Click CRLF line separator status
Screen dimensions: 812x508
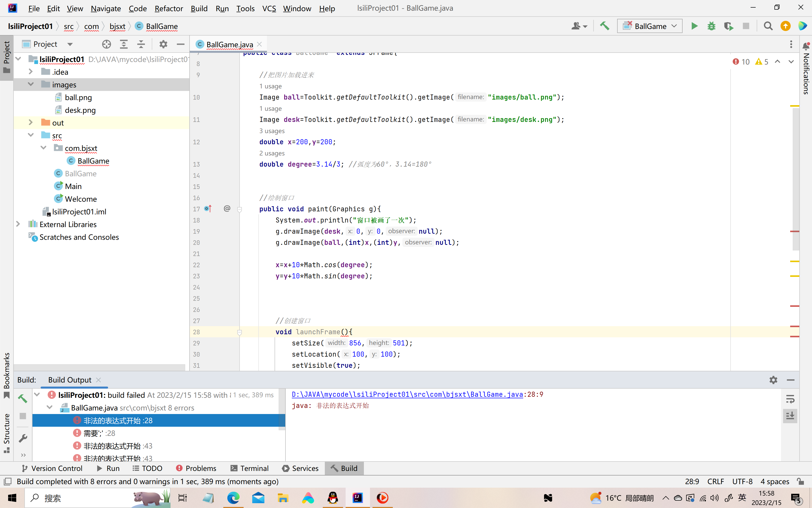pos(715,482)
